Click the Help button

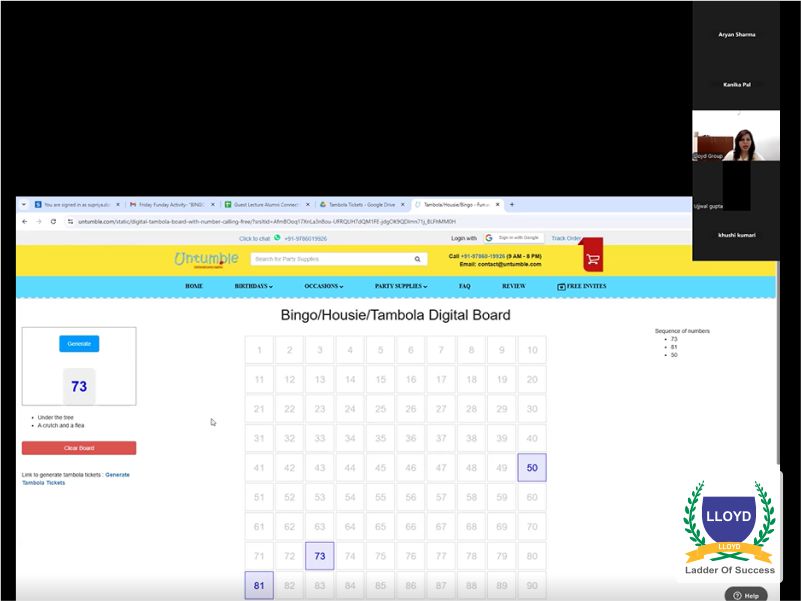click(x=746, y=595)
